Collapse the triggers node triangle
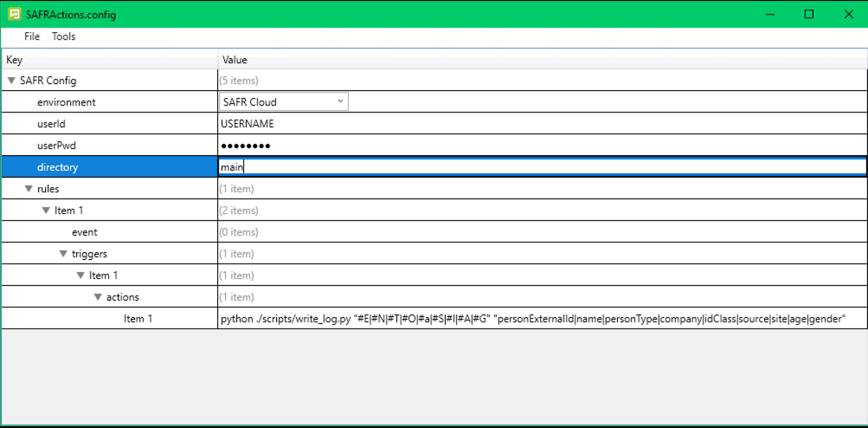 [x=63, y=254]
